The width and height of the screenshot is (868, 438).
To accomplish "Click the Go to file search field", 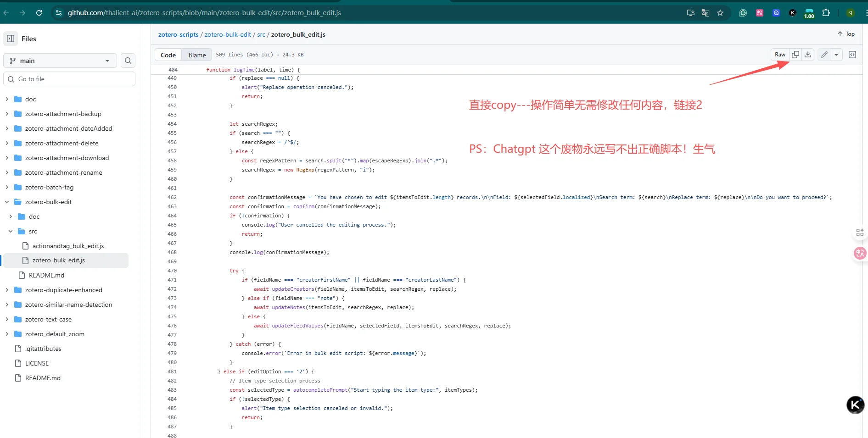I will [69, 78].
